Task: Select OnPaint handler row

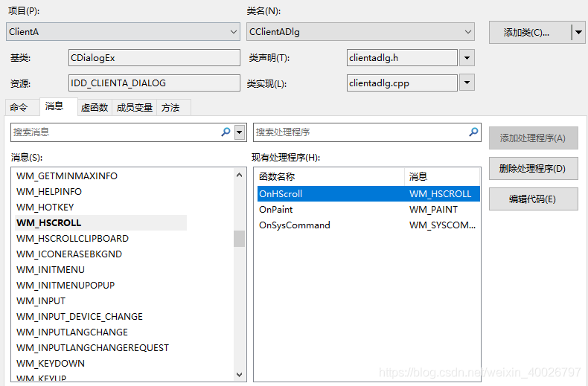Action: point(368,210)
